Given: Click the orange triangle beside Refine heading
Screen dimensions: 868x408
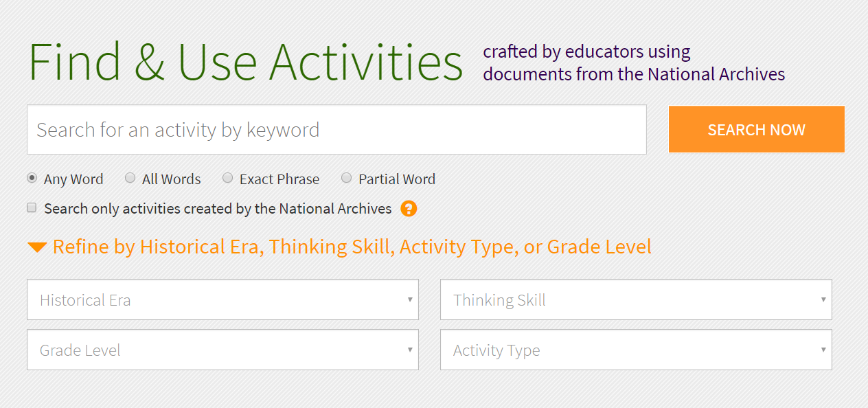Looking at the screenshot, I should (37, 247).
